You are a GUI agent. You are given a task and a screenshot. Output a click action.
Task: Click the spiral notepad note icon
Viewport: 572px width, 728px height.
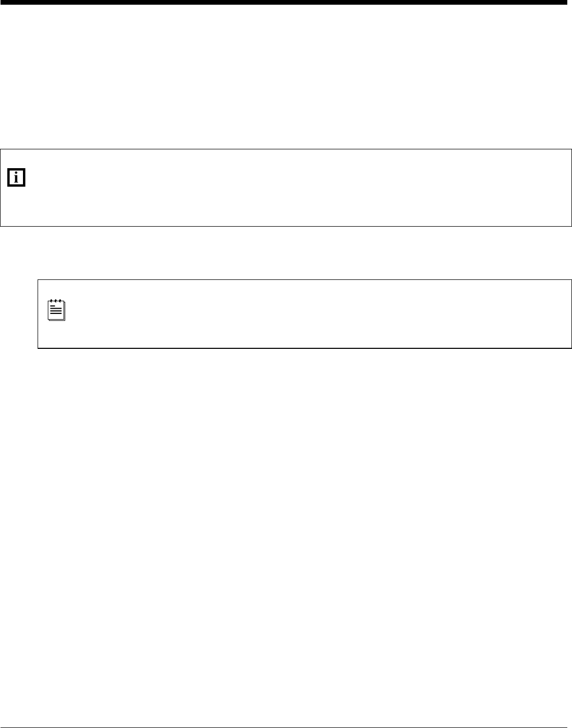click(56, 310)
